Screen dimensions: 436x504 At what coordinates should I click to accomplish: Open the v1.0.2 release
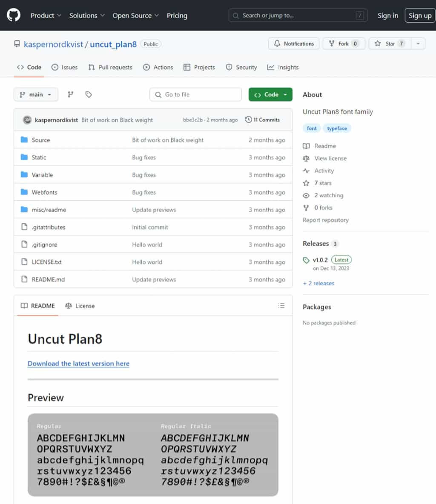click(320, 260)
